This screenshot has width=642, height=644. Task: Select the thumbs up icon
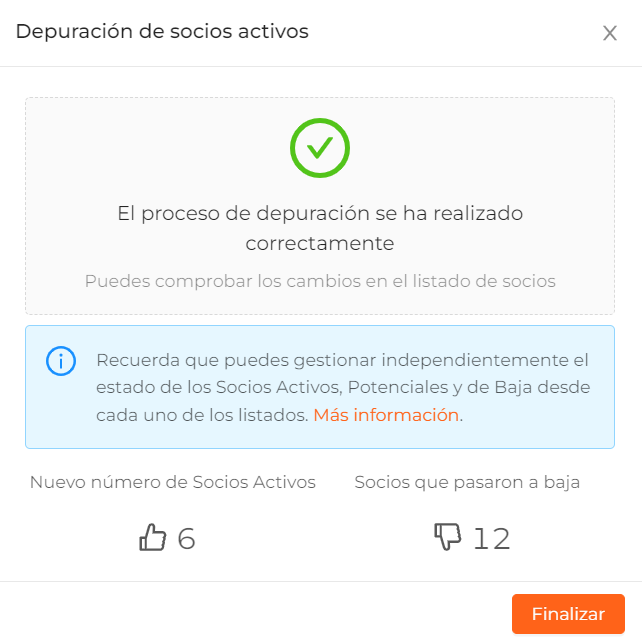pos(153,537)
